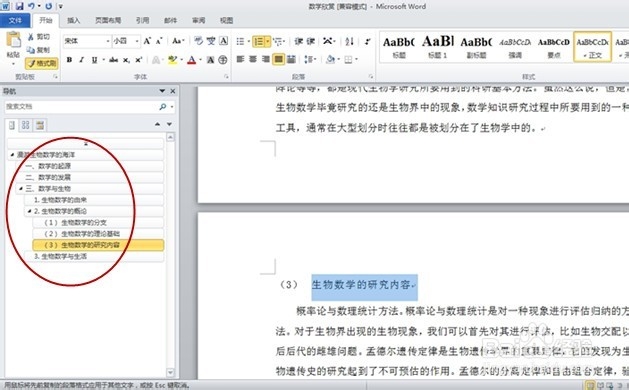Click the Character Border A icon
This screenshot has height=390, width=629.
click(224, 41)
